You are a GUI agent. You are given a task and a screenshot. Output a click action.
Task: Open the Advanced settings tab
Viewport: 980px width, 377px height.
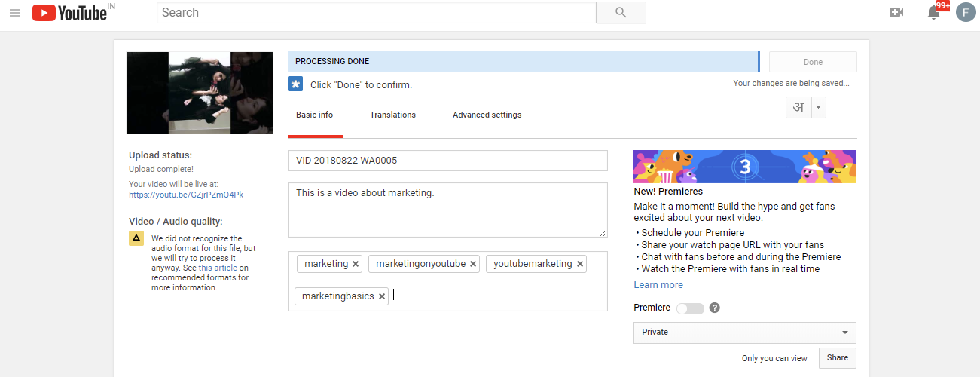tap(487, 115)
